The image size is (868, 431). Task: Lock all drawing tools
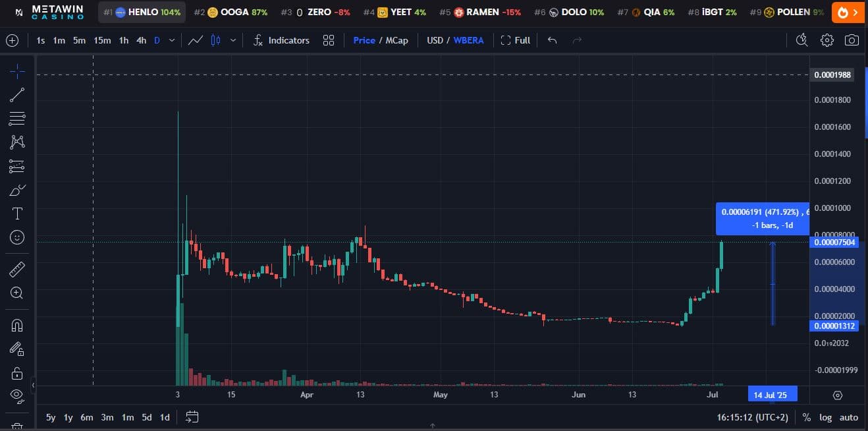pos(17,373)
